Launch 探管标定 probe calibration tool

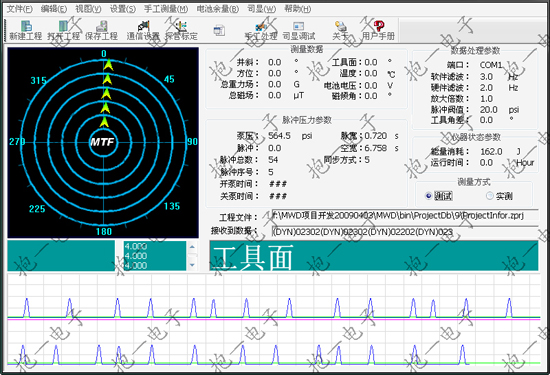pos(181,30)
